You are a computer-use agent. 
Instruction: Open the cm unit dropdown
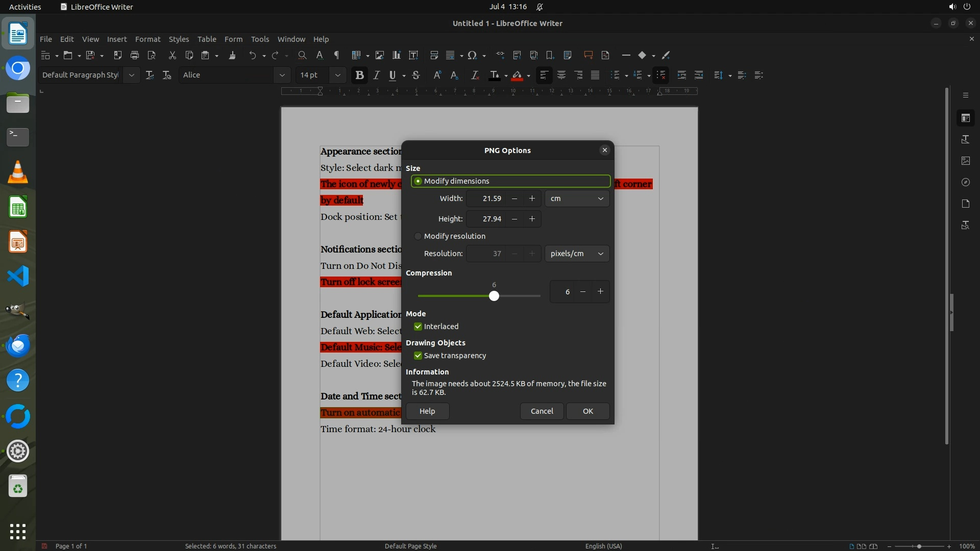point(577,198)
